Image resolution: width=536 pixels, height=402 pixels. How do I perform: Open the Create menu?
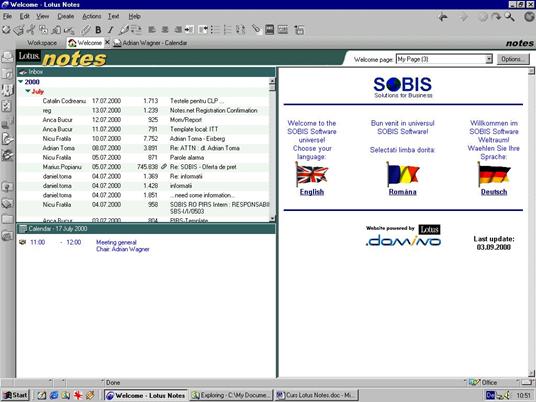tap(66, 16)
